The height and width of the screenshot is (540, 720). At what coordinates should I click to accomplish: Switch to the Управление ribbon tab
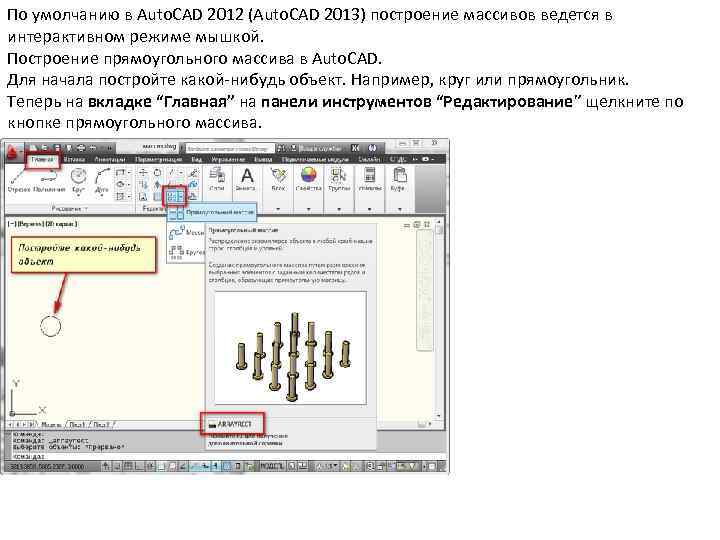pos(228,159)
